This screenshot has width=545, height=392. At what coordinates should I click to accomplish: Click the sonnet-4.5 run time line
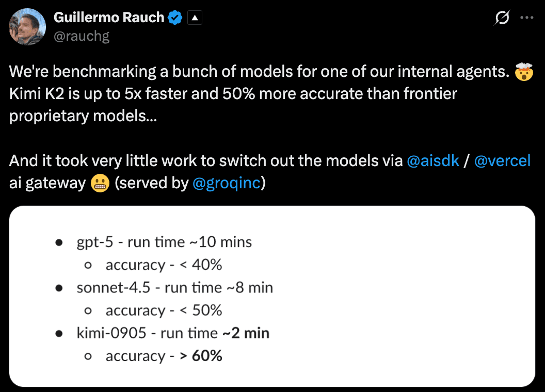click(174, 287)
